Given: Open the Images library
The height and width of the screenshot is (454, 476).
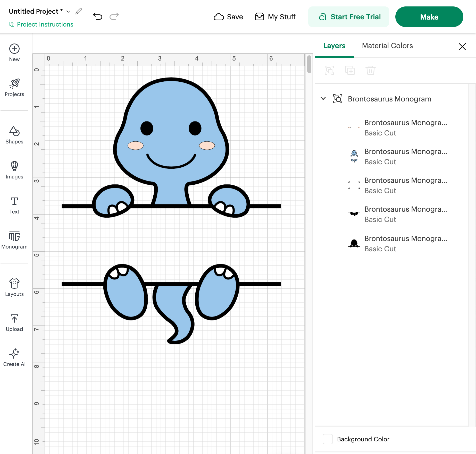Looking at the screenshot, I should (x=14, y=170).
